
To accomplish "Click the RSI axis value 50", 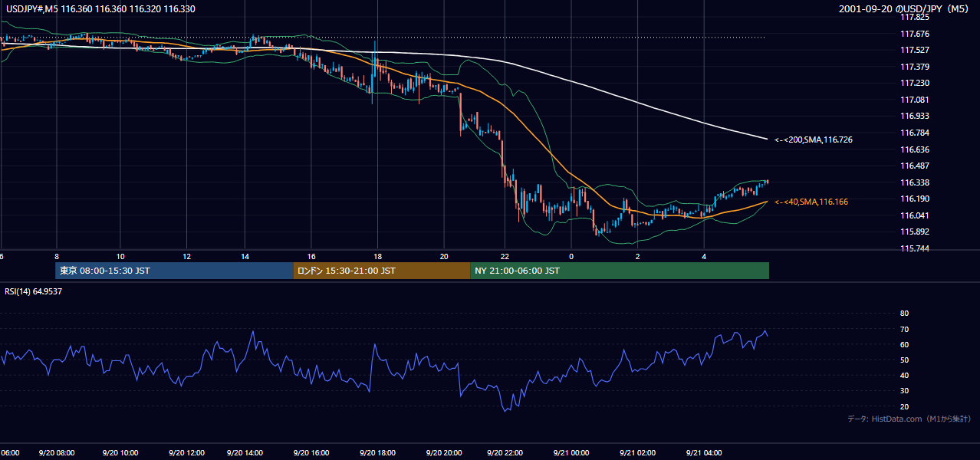I will click(904, 360).
